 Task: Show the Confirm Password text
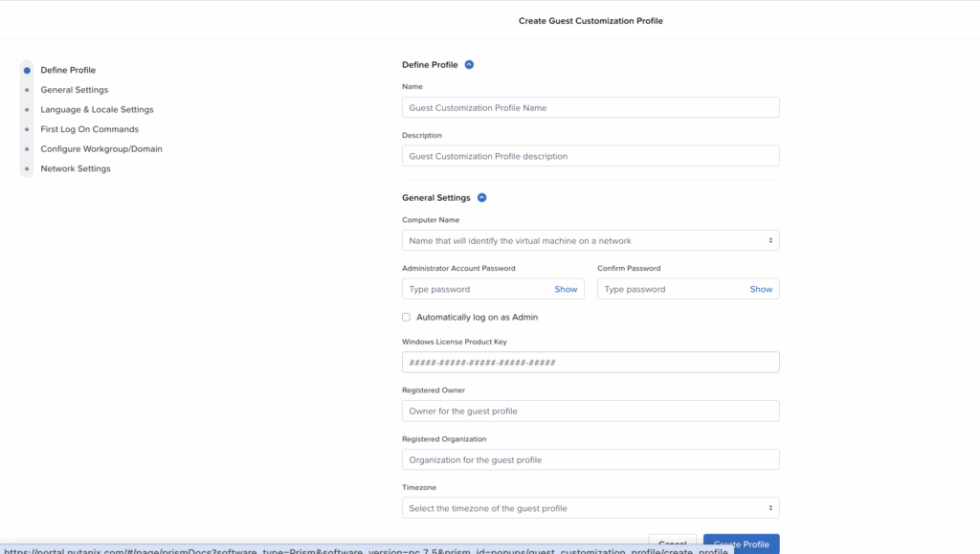pyautogui.click(x=761, y=288)
